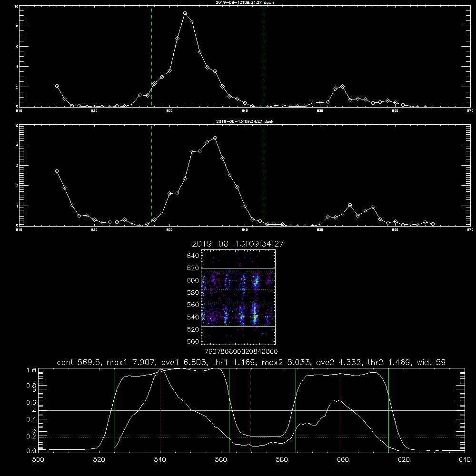Select the bright hotspot near 600 in the spectrogram
The image size is (476, 476).
point(257,281)
